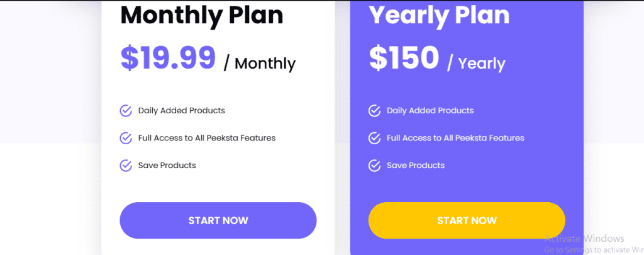This screenshot has width=644, height=255.
Task: Click checkmark icon beside Yearly Save Products
Action: point(374,166)
